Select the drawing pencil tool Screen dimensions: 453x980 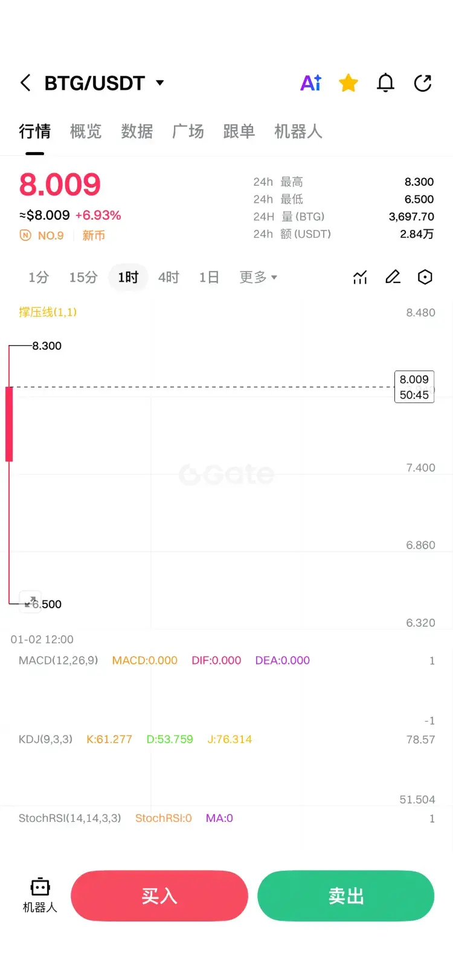tap(393, 277)
